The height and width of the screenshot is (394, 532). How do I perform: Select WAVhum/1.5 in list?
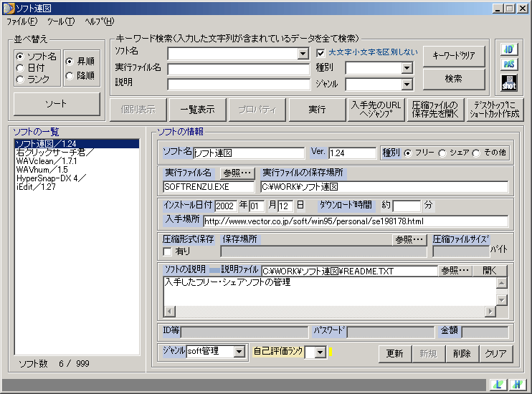77,170
